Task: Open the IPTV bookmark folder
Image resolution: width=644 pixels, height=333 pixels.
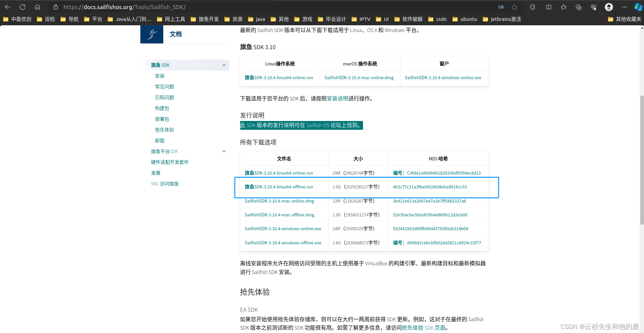Action: click(361, 19)
